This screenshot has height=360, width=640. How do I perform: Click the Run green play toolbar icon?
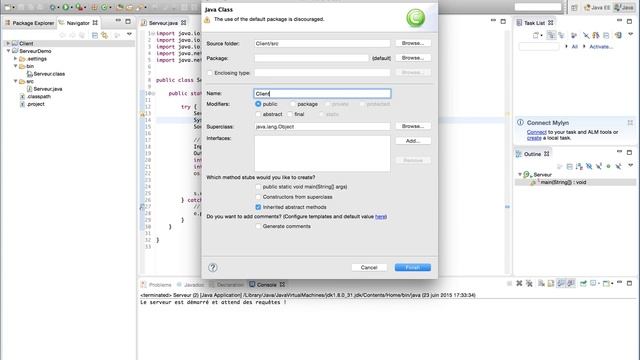65,7
